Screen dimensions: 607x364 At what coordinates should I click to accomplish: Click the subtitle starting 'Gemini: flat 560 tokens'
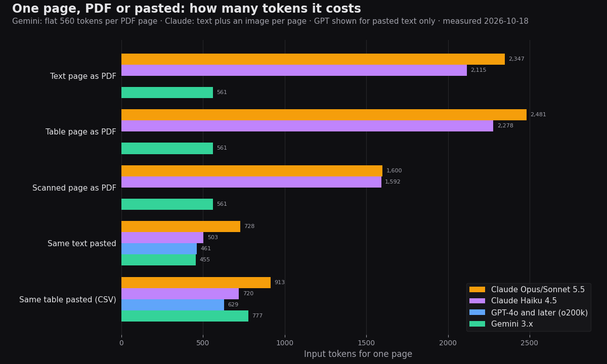pos(270,22)
